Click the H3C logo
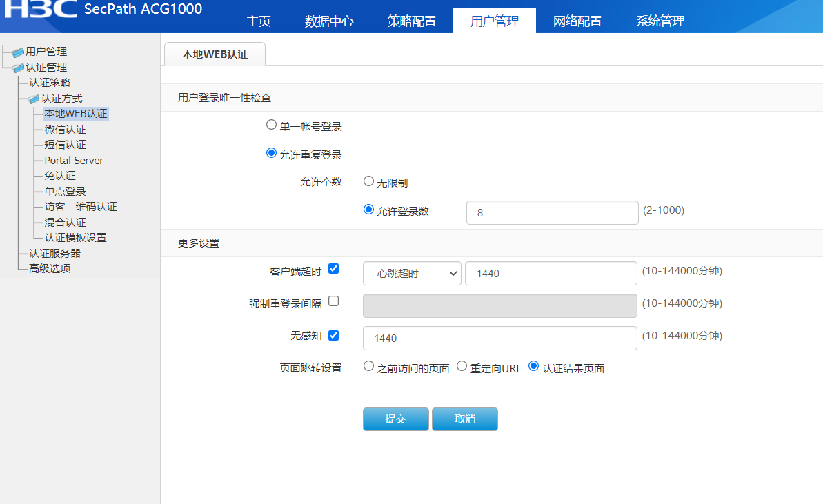The image size is (823, 504). pos(41,9)
